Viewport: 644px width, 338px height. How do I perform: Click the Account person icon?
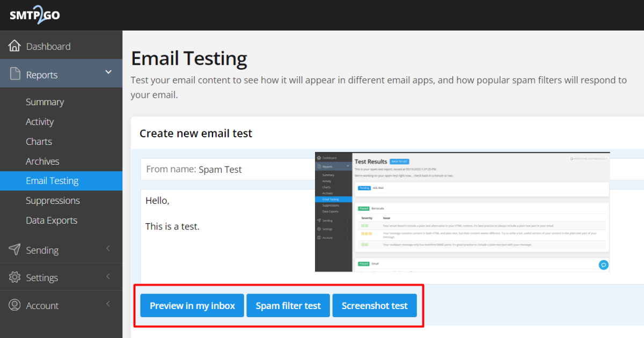pos(15,305)
